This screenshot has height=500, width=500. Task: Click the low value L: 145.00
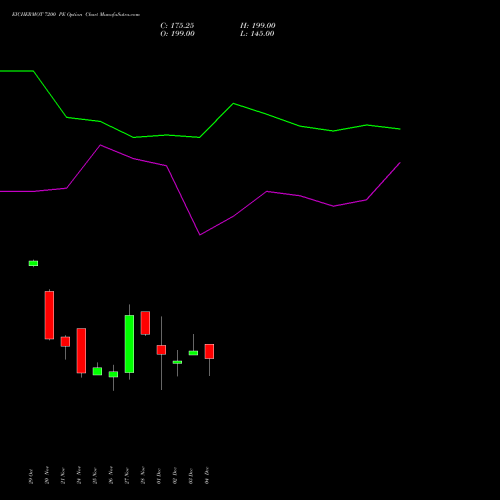(257, 34)
